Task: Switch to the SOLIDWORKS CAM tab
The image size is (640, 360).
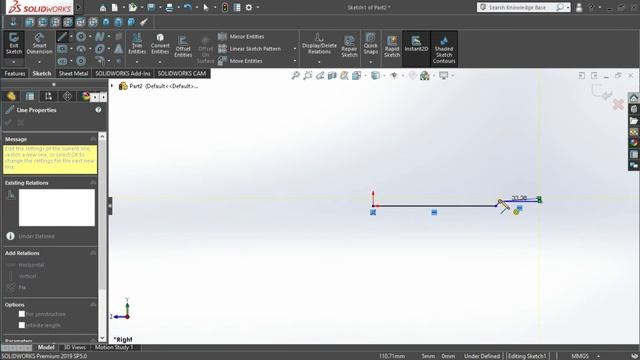Action: [x=182, y=73]
